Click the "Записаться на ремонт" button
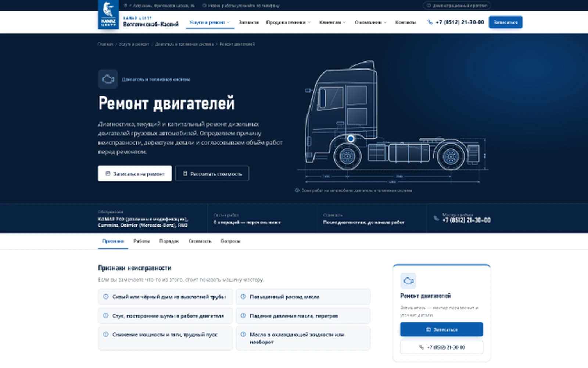The height and width of the screenshot is (368, 588). tap(135, 173)
